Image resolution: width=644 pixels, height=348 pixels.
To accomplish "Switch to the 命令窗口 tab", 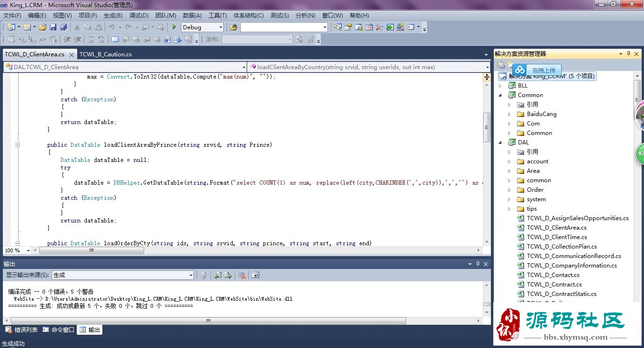I will [58, 330].
